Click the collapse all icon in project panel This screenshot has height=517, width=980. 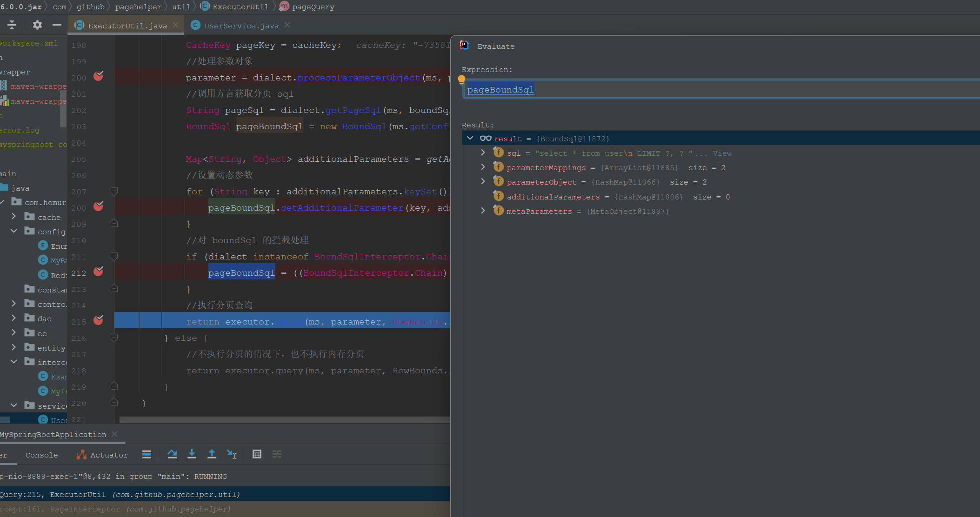(12, 25)
